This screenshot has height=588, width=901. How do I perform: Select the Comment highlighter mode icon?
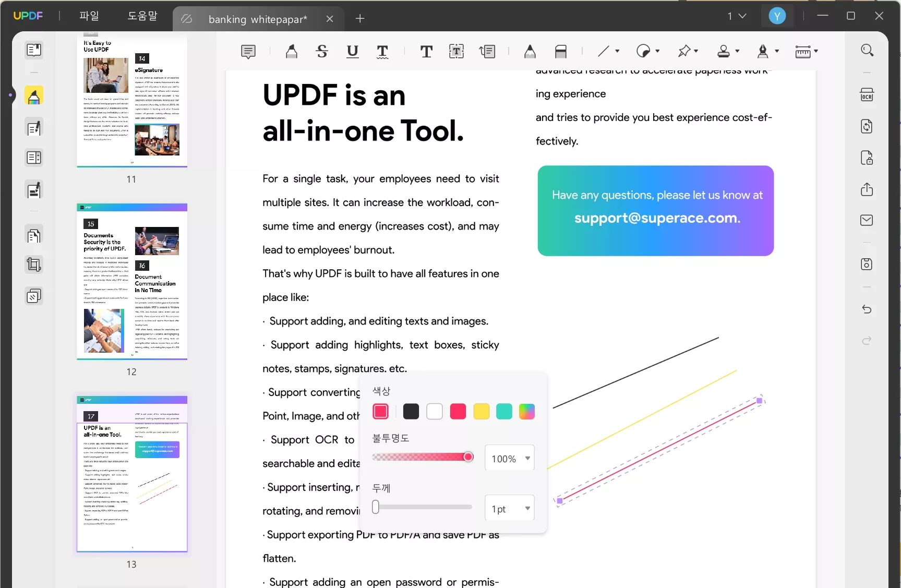pyautogui.click(x=34, y=96)
